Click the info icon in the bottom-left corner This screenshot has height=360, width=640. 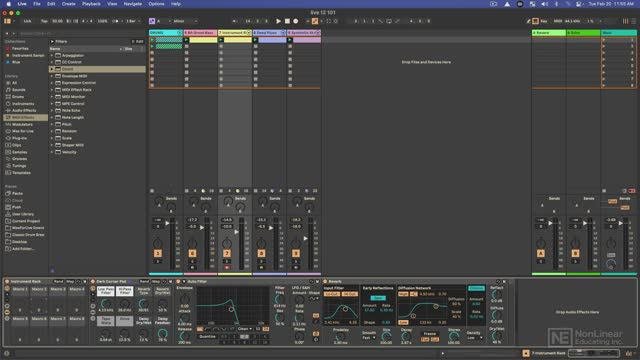(x=7, y=353)
